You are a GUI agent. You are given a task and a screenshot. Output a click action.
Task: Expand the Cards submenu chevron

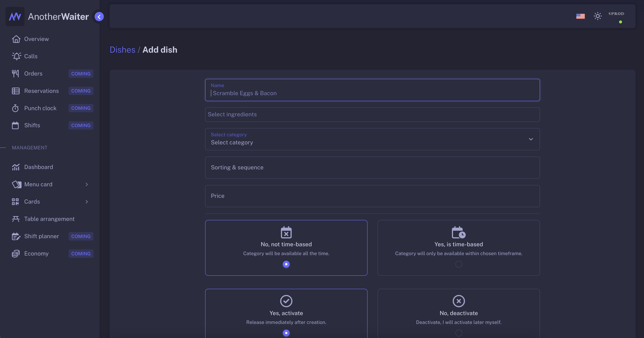87,202
